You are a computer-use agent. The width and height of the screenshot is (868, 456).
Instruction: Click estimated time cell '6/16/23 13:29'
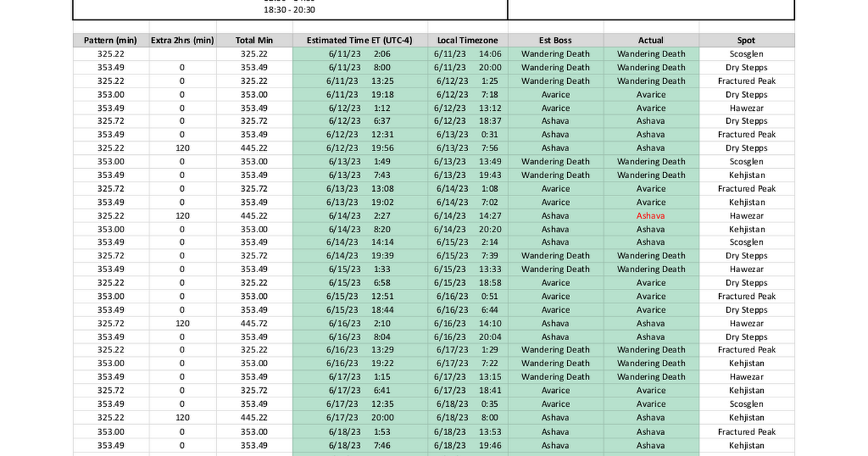coord(359,350)
